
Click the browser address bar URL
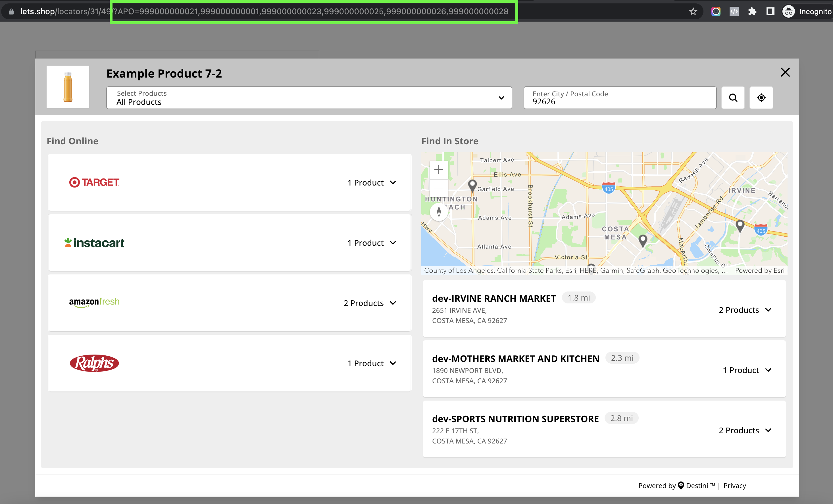tap(265, 11)
